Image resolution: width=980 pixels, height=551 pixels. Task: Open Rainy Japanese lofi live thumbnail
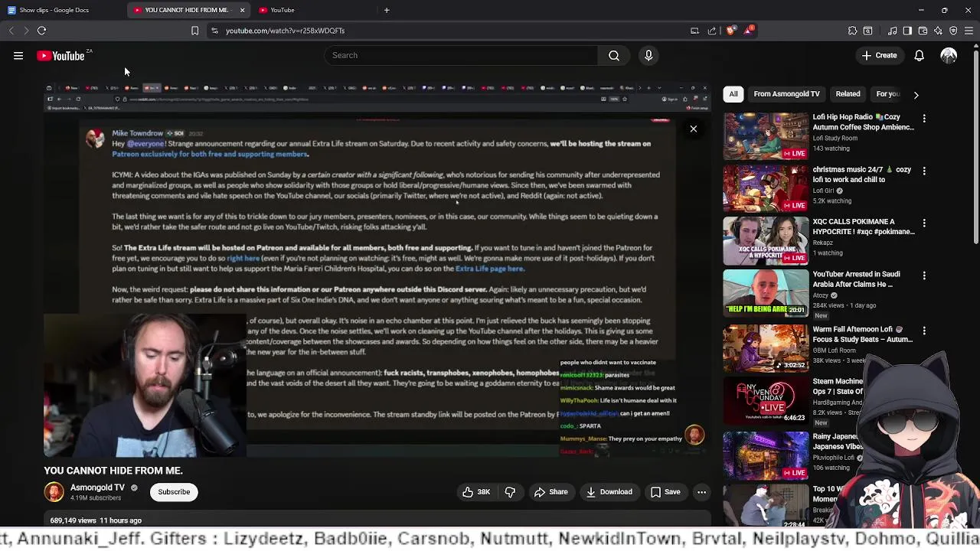click(x=766, y=455)
